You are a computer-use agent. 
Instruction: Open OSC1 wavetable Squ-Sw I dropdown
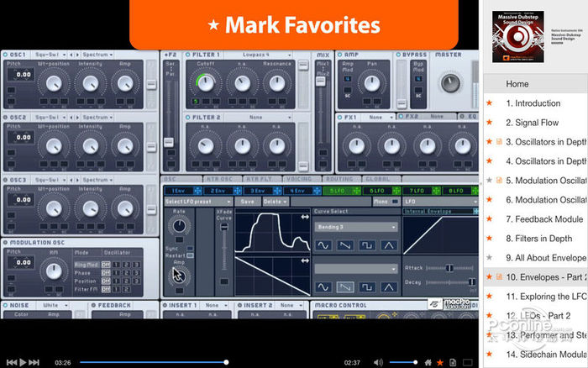[49, 55]
